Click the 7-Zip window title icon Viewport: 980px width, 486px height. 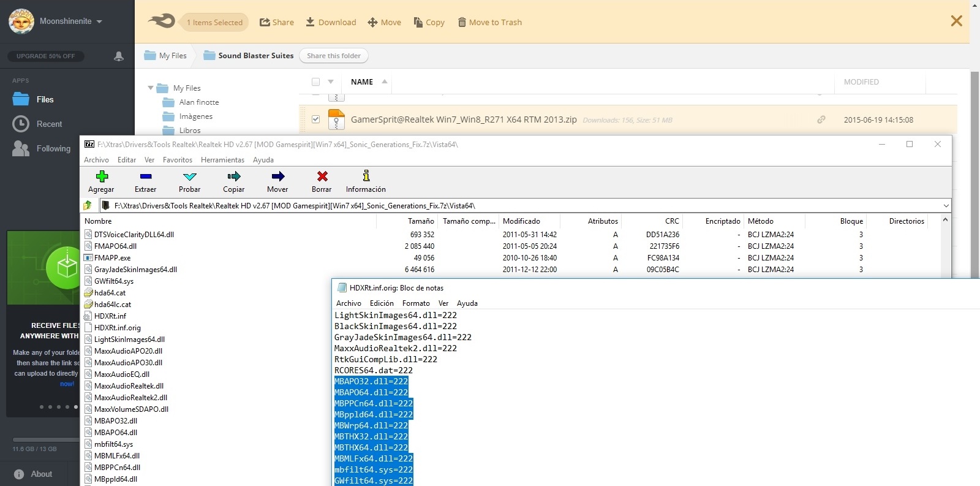(89, 145)
